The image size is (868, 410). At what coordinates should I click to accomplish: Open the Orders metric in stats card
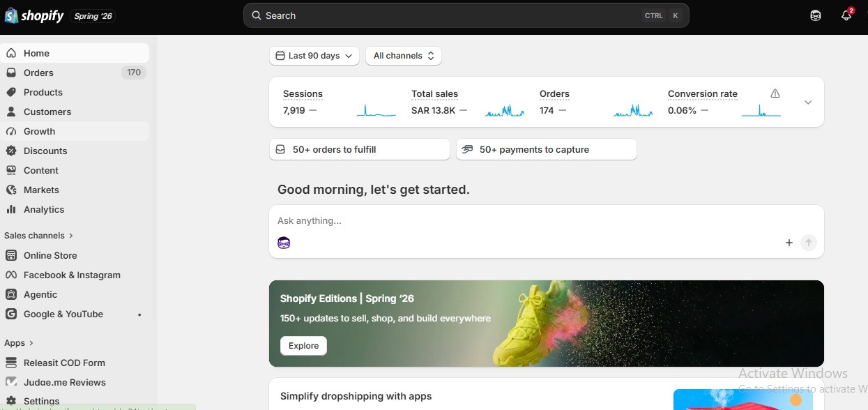[x=554, y=93]
